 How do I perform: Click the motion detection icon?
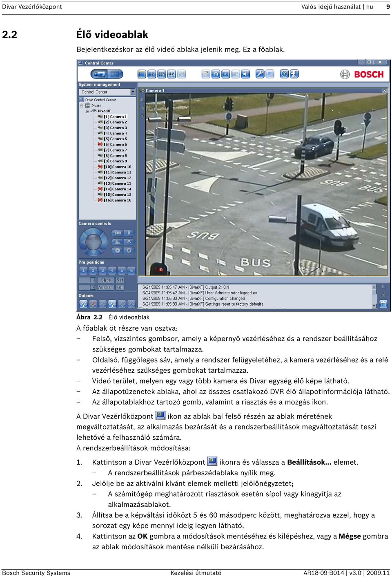click(383, 295)
